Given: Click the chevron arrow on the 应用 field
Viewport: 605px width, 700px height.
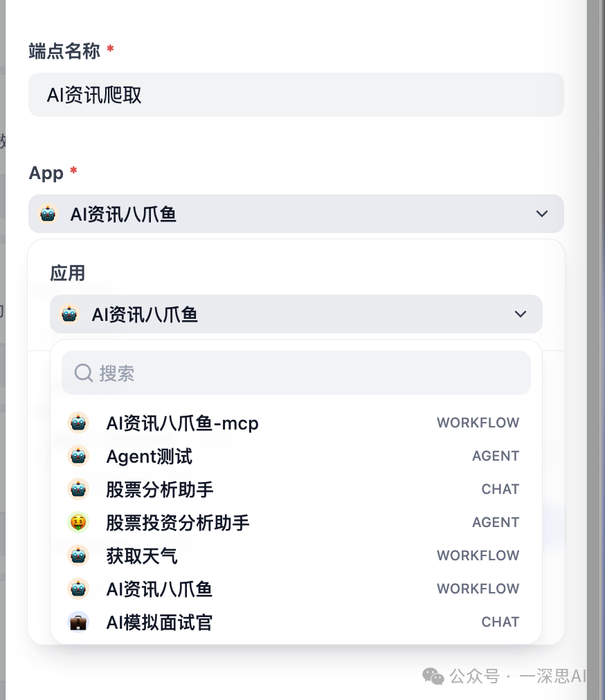Looking at the screenshot, I should click(x=520, y=313).
